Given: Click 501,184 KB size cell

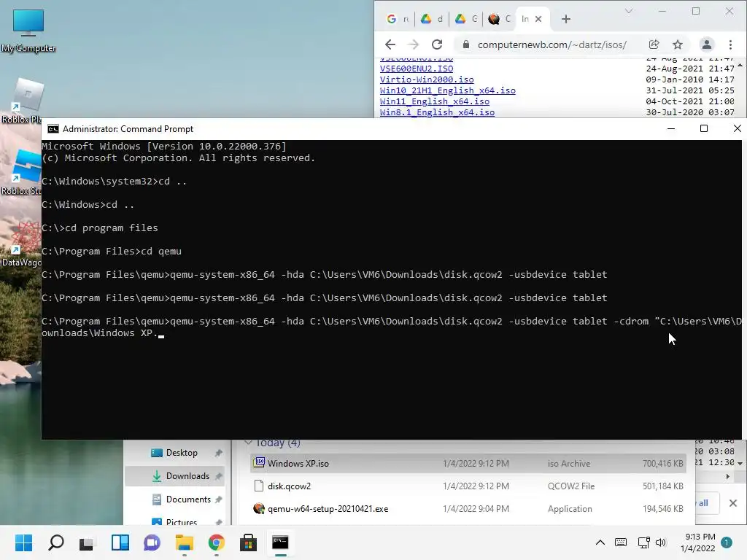Looking at the screenshot, I should (662, 486).
